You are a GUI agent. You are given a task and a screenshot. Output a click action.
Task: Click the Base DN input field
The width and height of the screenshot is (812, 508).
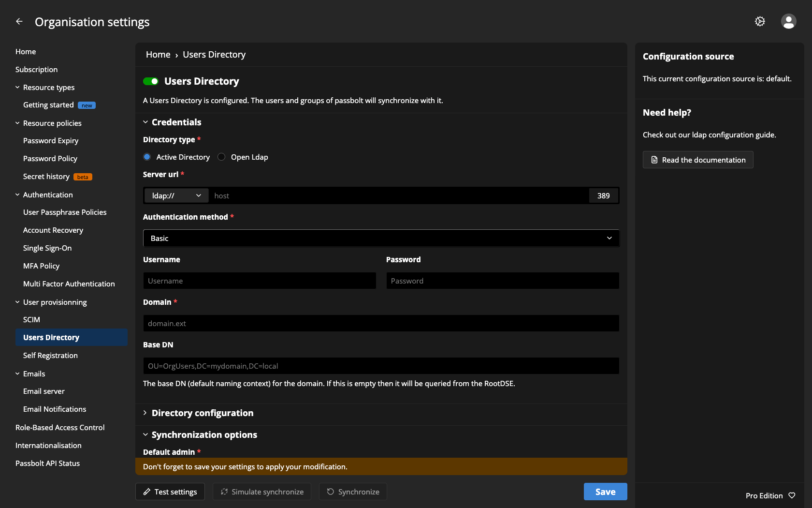click(381, 366)
